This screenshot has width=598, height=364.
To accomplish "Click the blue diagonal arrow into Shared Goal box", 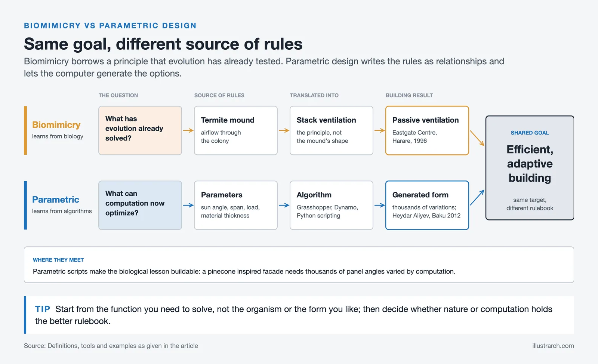I will point(477,197).
